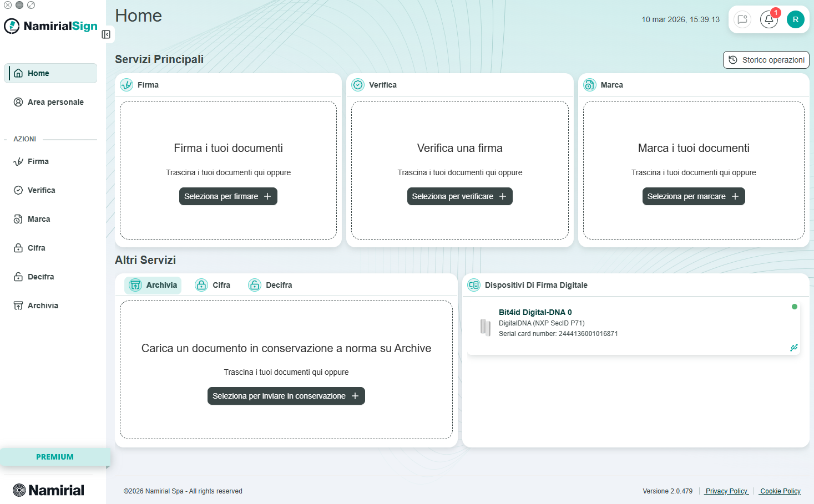Select the Bit4id Digital-DNA 0 device
Screen dimensions: 814x504
point(634,327)
